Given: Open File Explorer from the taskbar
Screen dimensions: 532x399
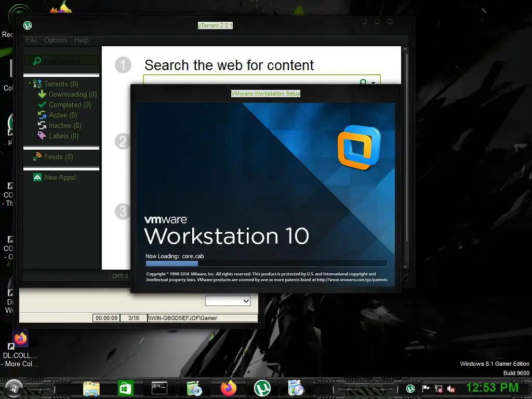Looking at the screenshot, I should click(91, 389).
